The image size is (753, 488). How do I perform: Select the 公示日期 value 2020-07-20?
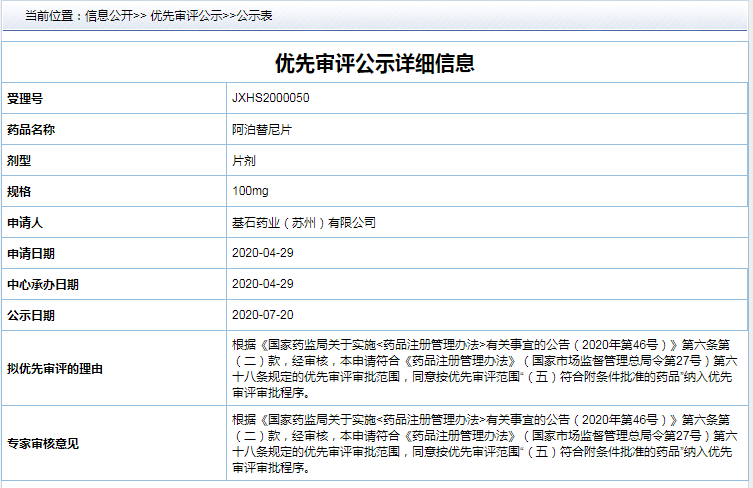263,315
